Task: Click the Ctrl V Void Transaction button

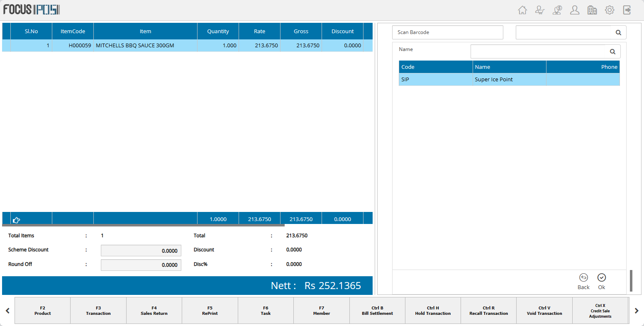Action: [544, 311]
